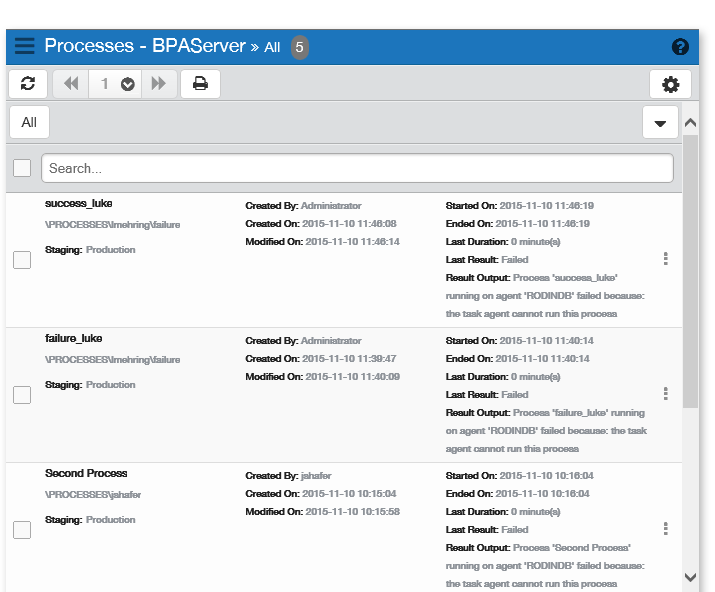
Task: Check the success_luke process checkbox
Action: point(22,260)
